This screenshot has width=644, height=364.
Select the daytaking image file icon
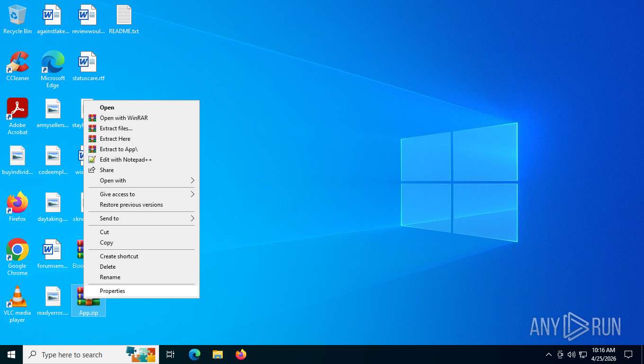click(53, 207)
